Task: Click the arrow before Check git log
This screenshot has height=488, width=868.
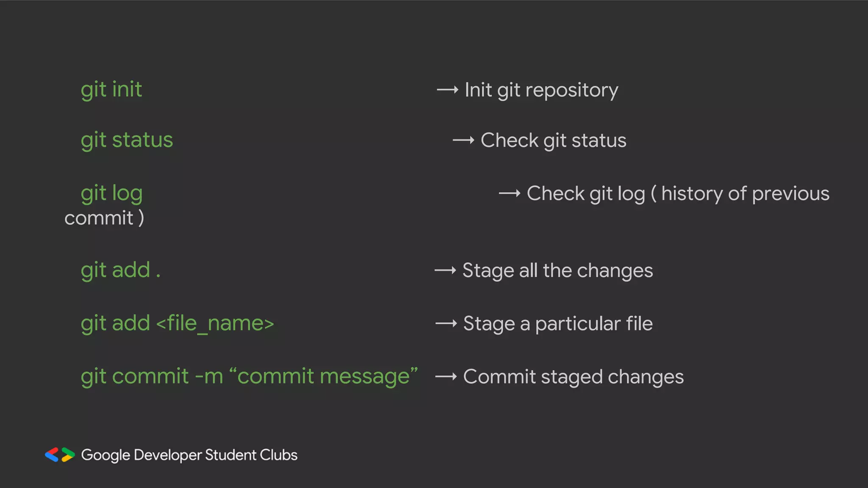Action: click(x=509, y=194)
